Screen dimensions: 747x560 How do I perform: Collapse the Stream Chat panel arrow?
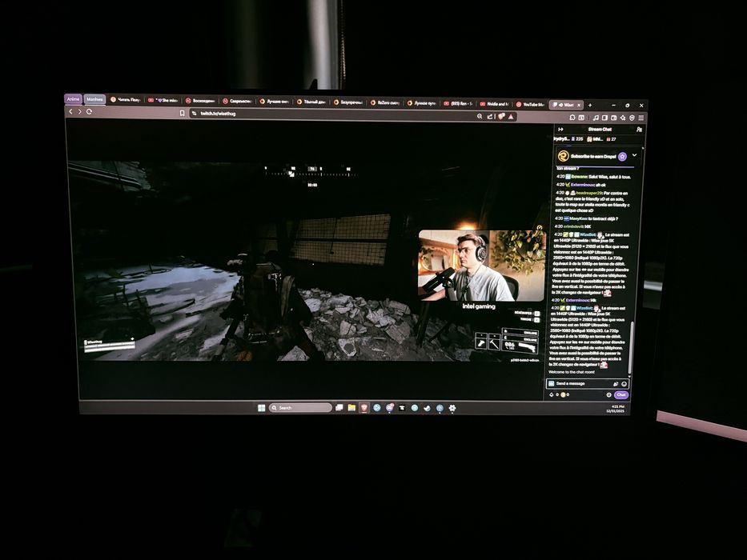(560, 129)
